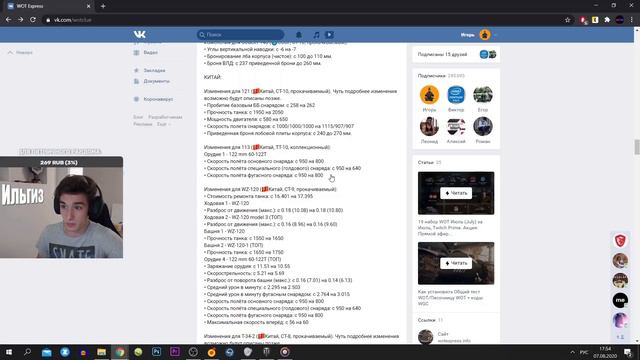Click the 'Ходовая 1 - WZ-120' line
The width and height of the screenshot is (640, 360).
pos(227,203)
